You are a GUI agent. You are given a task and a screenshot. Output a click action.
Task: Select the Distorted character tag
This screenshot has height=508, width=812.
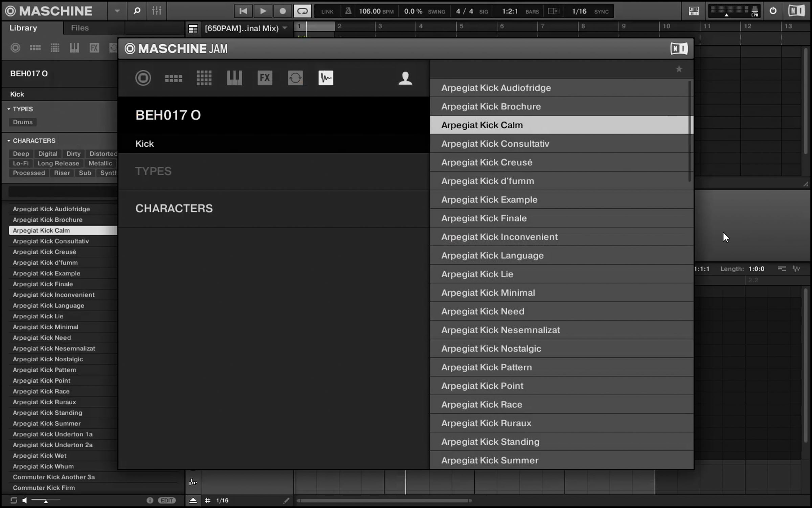click(103, 154)
